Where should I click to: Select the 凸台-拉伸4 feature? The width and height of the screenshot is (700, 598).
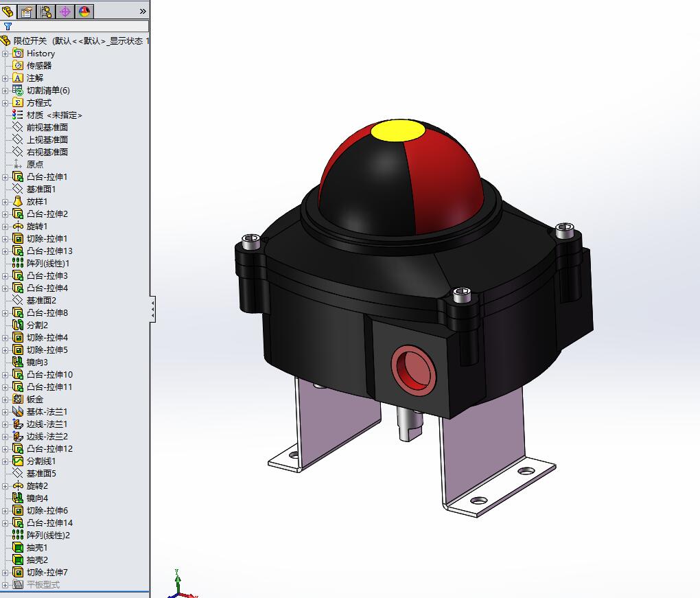point(40,288)
